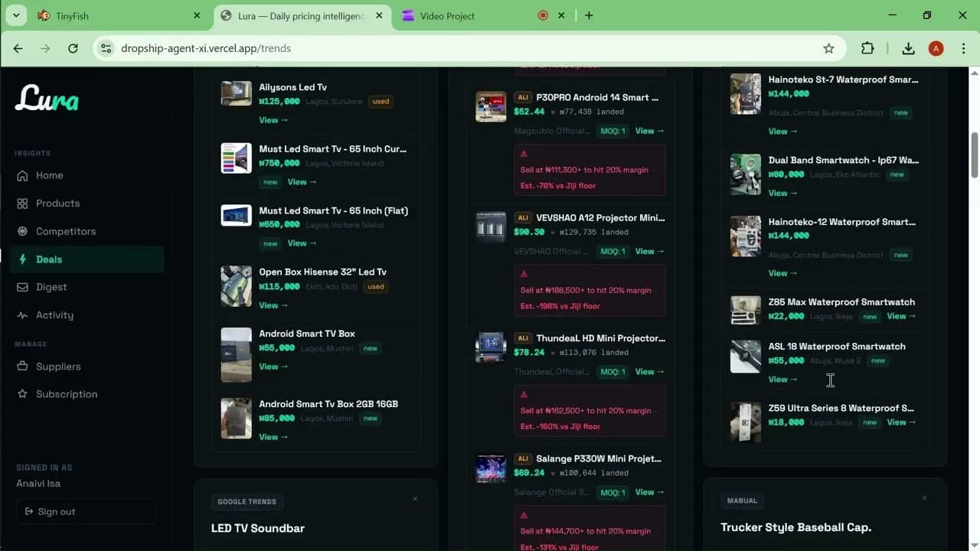980x551 pixels.
Task: Select the Lura Daily pricing intelligence tab
Action: coord(302,15)
